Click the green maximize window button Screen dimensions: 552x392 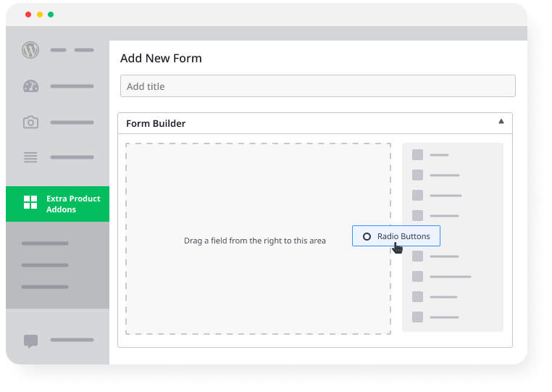pos(51,14)
